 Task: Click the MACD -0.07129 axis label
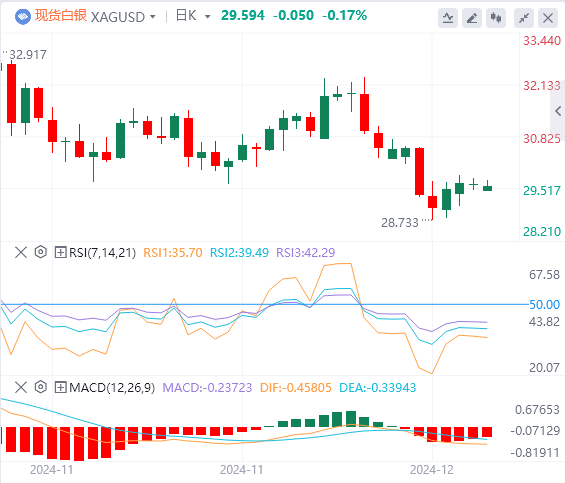coord(535,430)
